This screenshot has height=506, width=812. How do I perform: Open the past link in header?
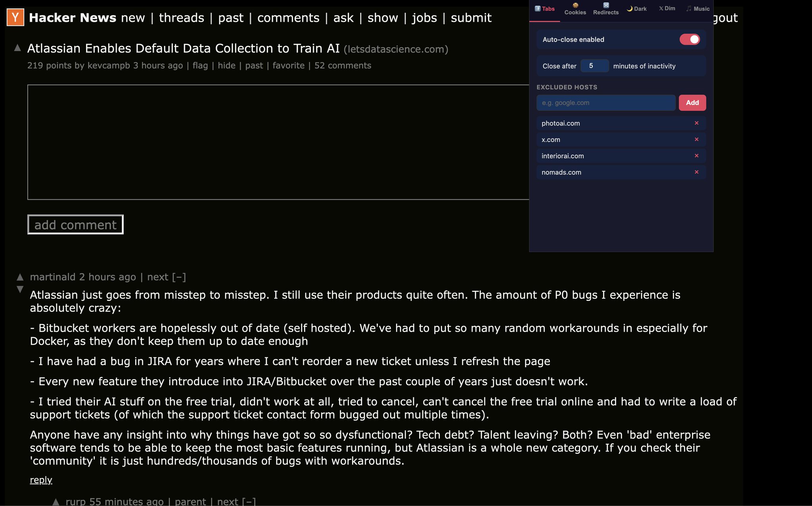pos(231,18)
